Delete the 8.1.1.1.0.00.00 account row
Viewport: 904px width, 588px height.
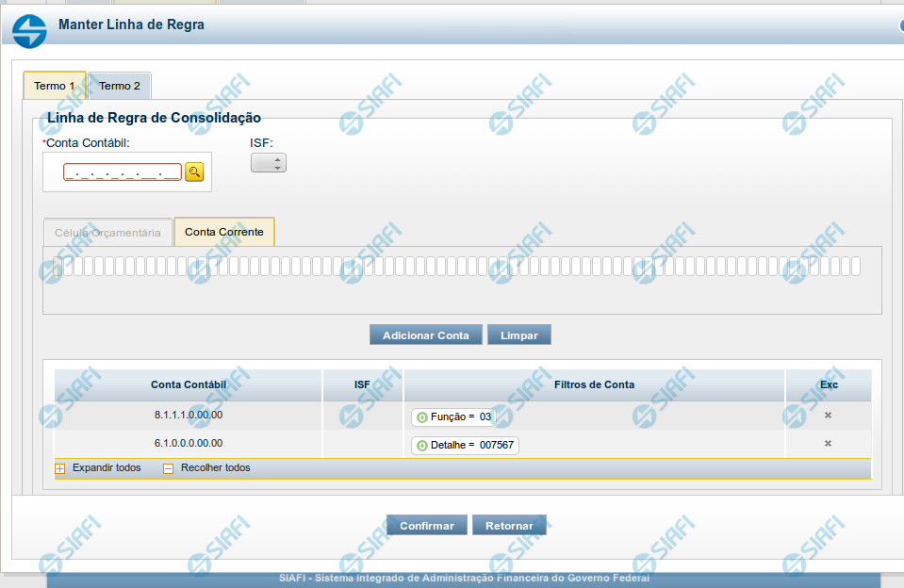[828, 416]
